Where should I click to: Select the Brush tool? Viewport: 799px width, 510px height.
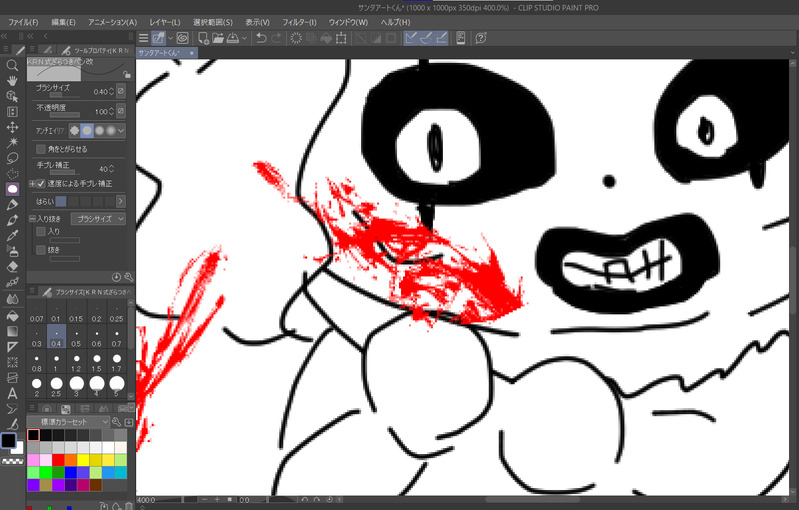tap(12, 220)
